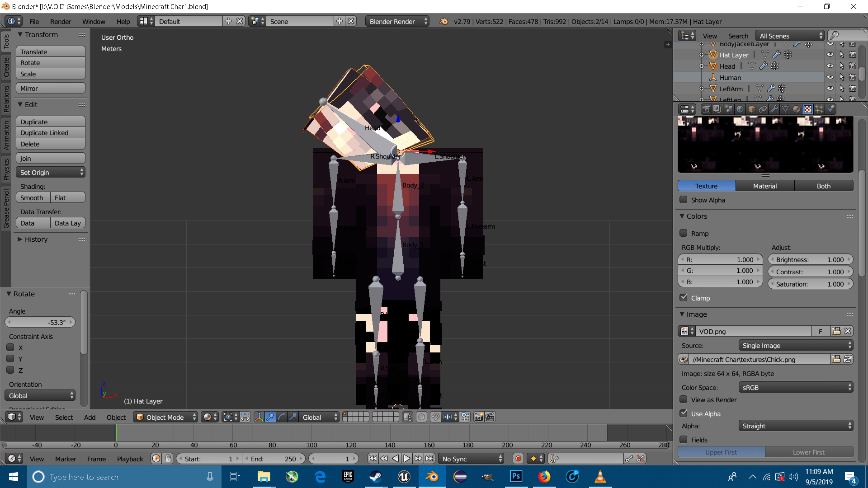Click the record auto-keyframe button in timeline
This screenshot has height=488, width=868.
point(518,459)
